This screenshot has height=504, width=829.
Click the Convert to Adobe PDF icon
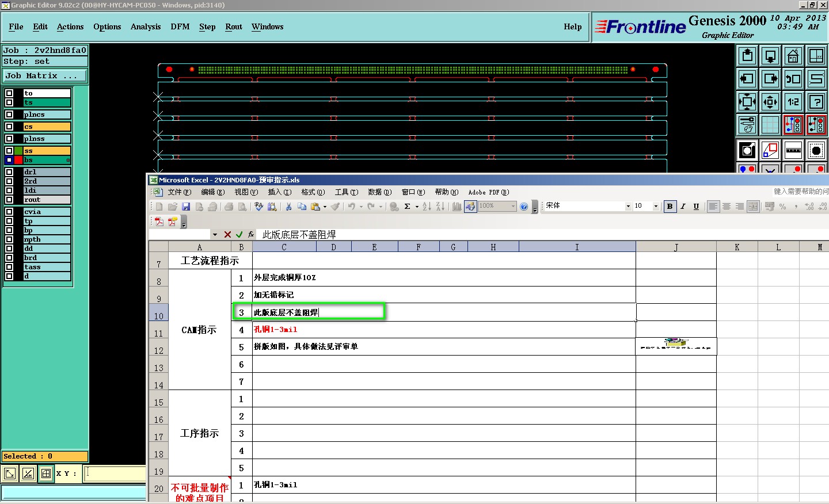pos(159,222)
